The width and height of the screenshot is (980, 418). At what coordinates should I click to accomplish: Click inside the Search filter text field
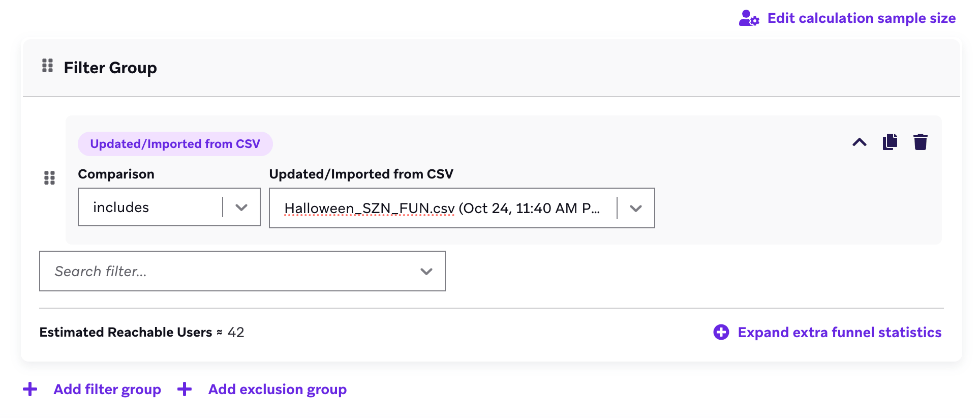tap(152, 271)
